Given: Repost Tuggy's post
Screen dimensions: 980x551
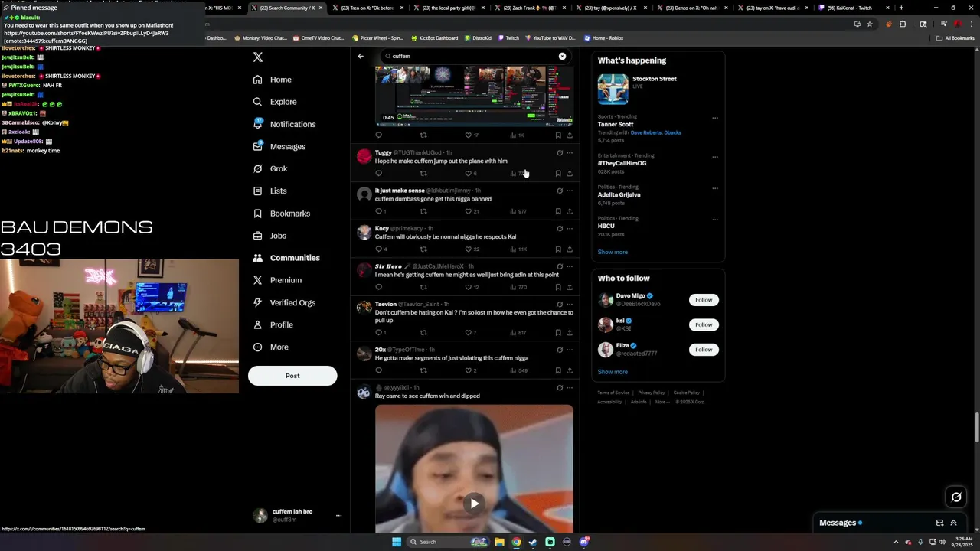Looking at the screenshot, I should click(423, 174).
